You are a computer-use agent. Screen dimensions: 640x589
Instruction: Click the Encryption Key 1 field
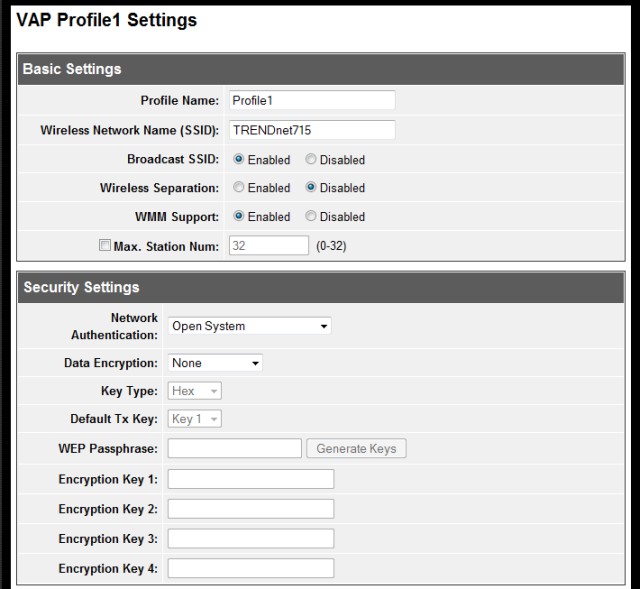(x=250, y=479)
